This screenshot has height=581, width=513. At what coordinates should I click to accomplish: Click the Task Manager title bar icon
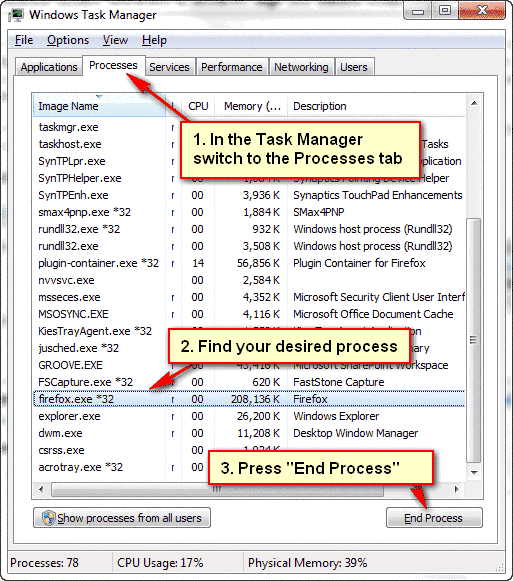click(16, 15)
